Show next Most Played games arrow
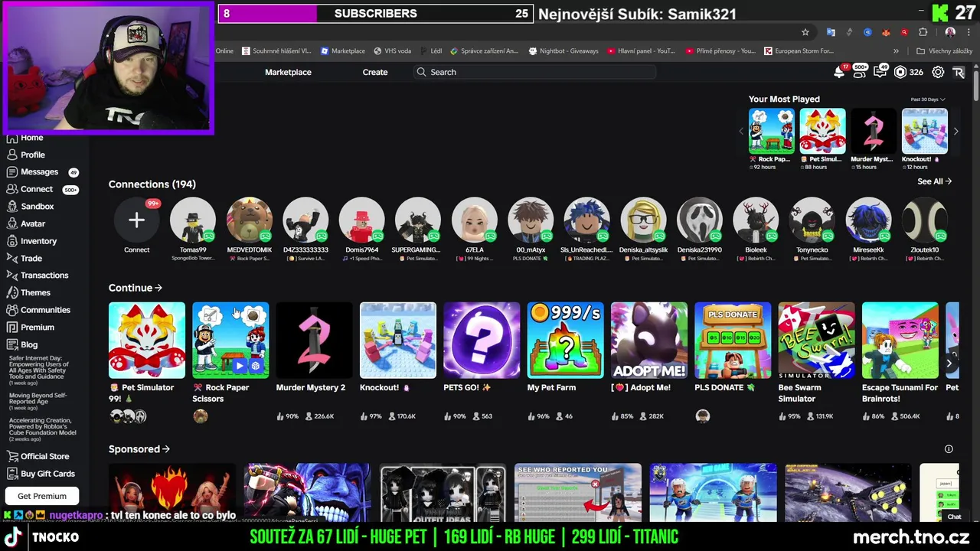This screenshot has width=980, height=551. [955, 131]
